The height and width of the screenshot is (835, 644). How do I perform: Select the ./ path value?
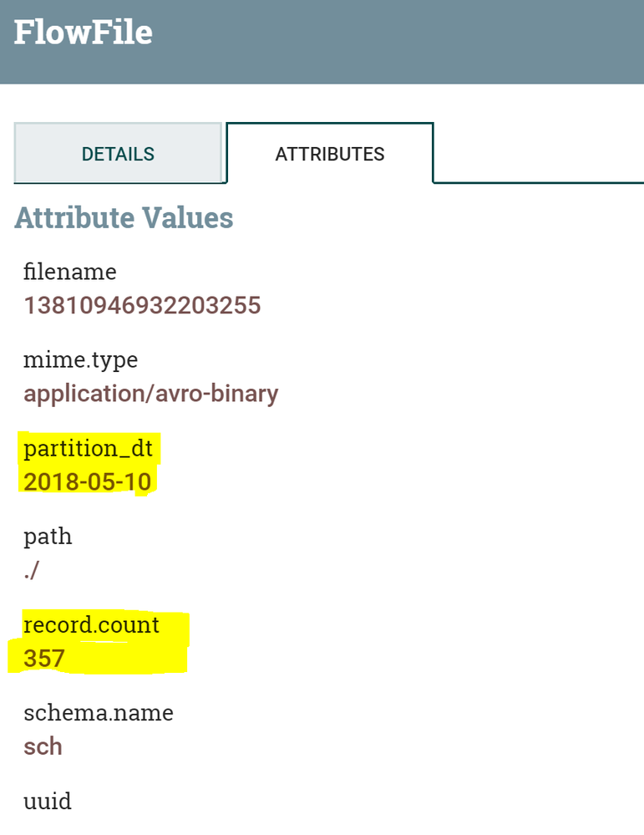pos(31,569)
